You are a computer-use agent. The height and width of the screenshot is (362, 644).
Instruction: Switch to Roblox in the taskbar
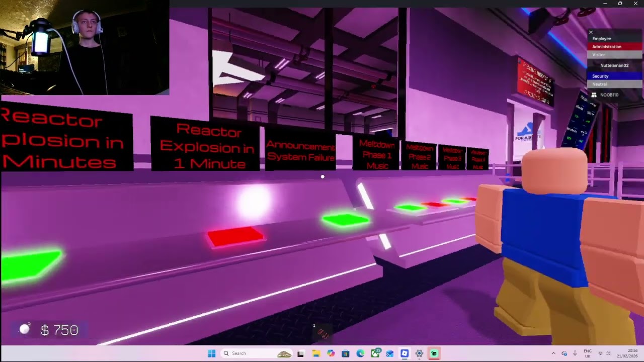coord(405,353)
